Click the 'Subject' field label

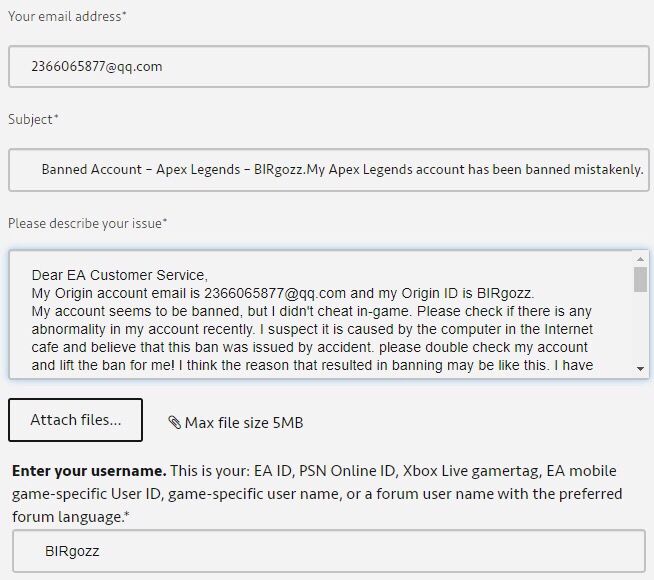[x=33, y=119]
